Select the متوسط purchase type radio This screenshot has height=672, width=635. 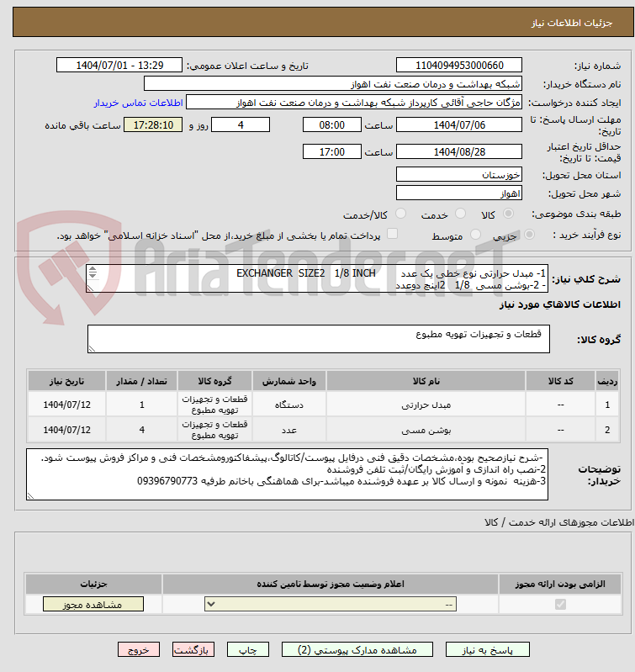pos(475,235)
